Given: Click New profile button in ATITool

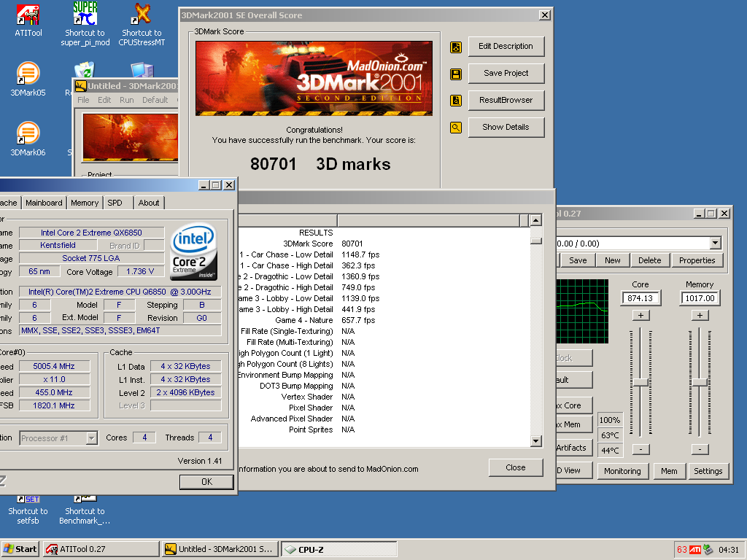Looking at the screenshot, I should (613, 260).
